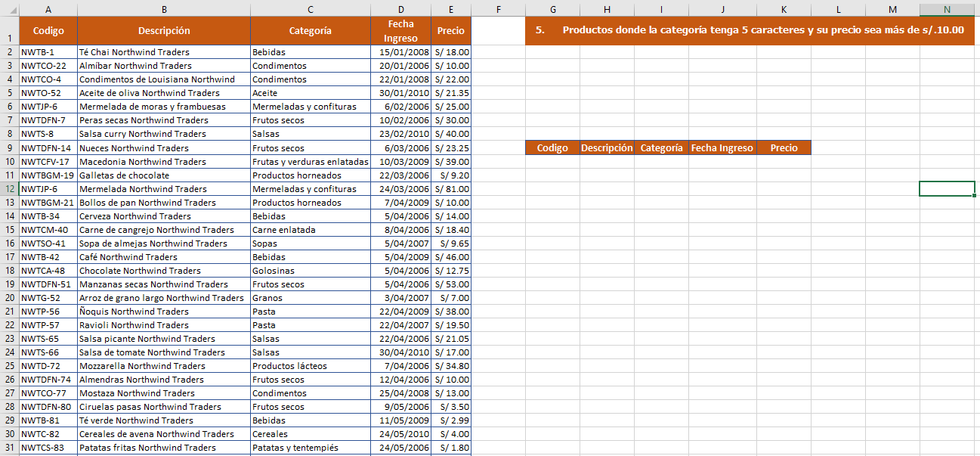Image resolution: width=980 pixels, height=456 pixels.
Task: Select the 'Productos lácteos' category cell
Action: coord(311,366)
